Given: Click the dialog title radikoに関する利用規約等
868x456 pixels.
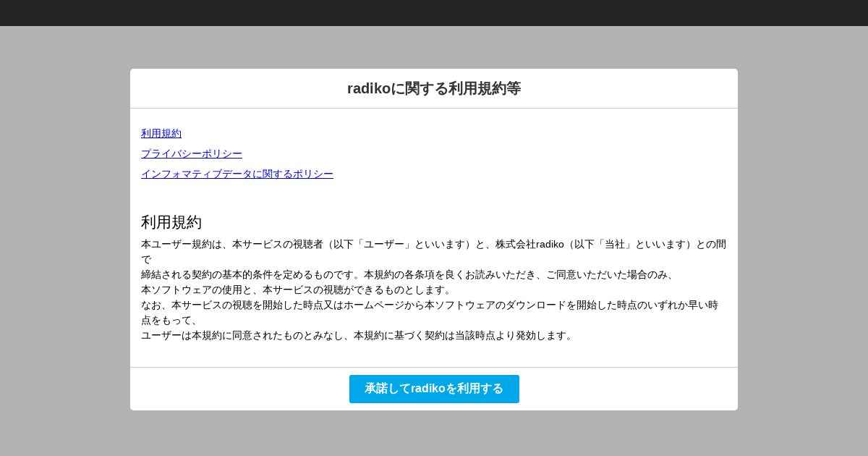Looking at the screenshot, I should click(434, 88).
